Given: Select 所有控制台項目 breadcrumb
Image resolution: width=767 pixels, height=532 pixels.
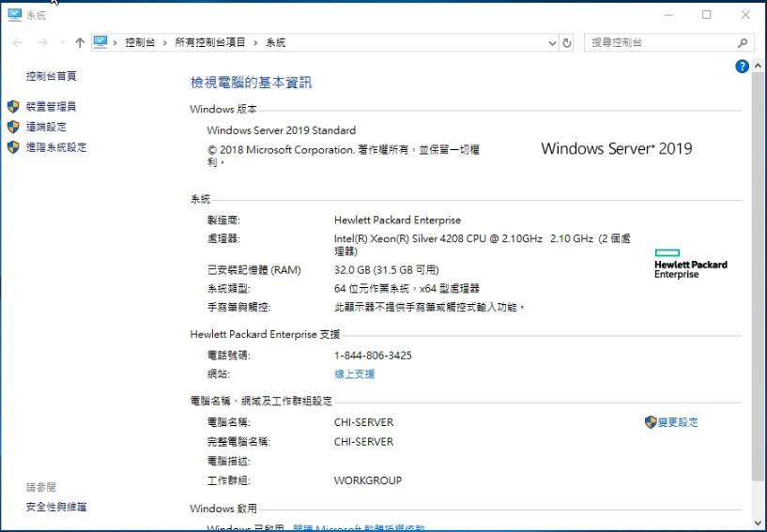Looking at the screenshot, I should [x=210, y=42].
